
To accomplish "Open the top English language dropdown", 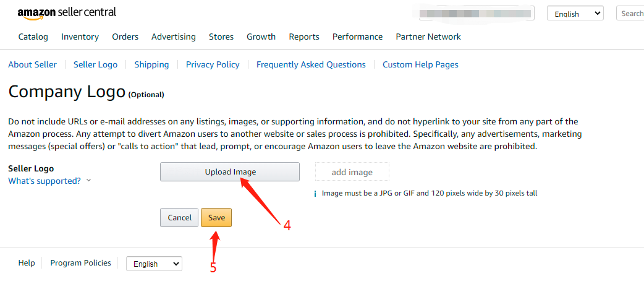I will tap(575, 14).
